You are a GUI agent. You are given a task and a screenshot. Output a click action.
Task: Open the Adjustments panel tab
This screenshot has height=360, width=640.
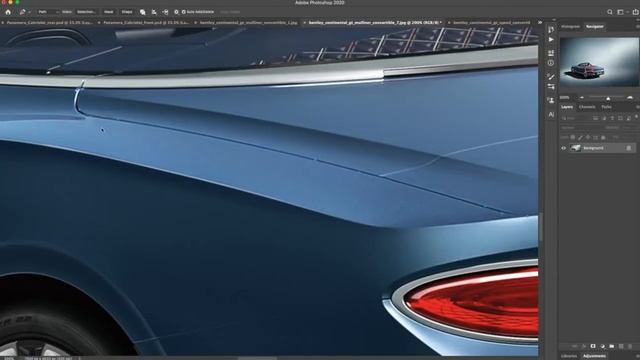point(594,356)
